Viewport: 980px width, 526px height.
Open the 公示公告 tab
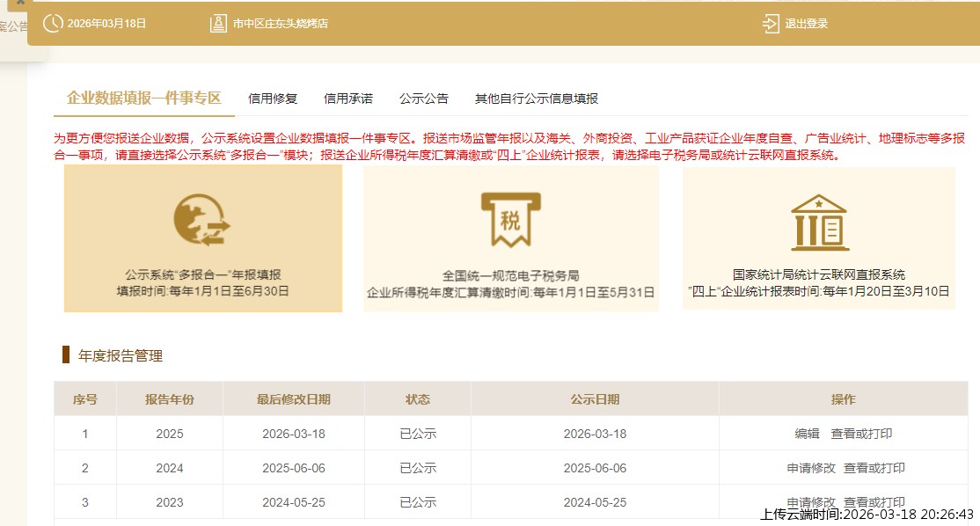point(425,98)
